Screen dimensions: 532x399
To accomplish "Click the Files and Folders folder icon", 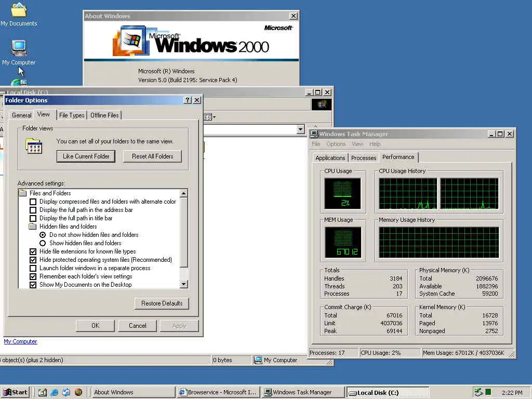I will tap(23, 193).
